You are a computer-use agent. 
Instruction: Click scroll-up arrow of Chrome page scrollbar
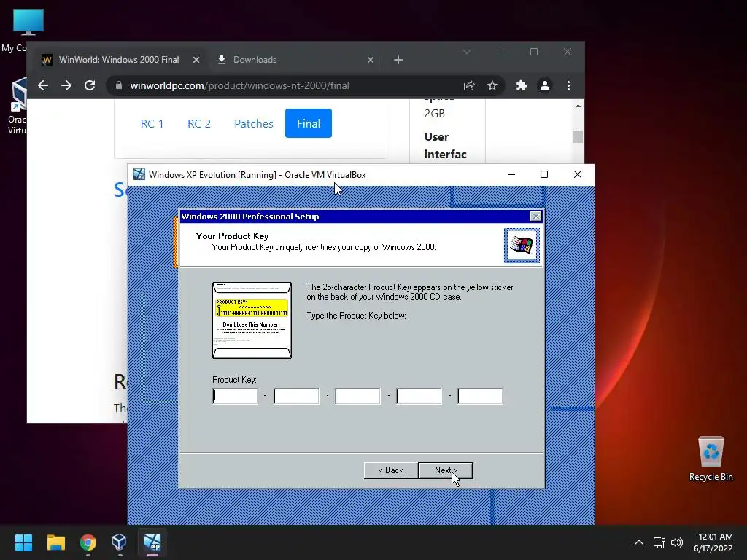[x=578, y=106]
